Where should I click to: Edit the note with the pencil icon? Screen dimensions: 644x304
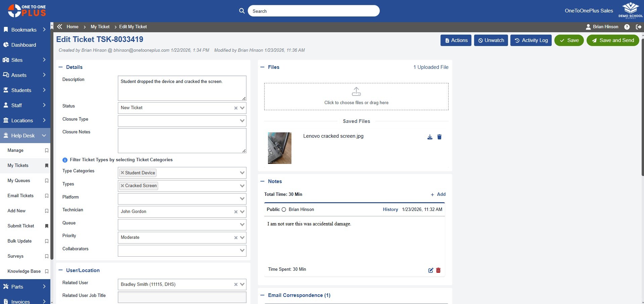(x=430, y=270)
